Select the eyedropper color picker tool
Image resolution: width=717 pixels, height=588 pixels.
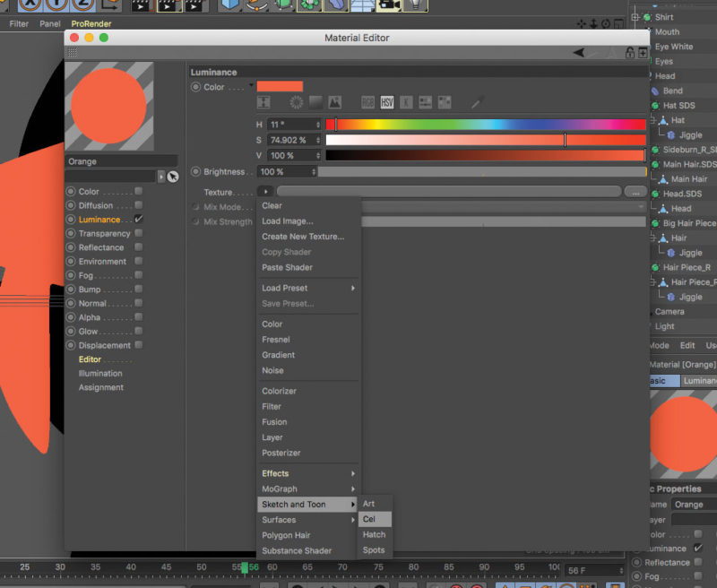474,103
